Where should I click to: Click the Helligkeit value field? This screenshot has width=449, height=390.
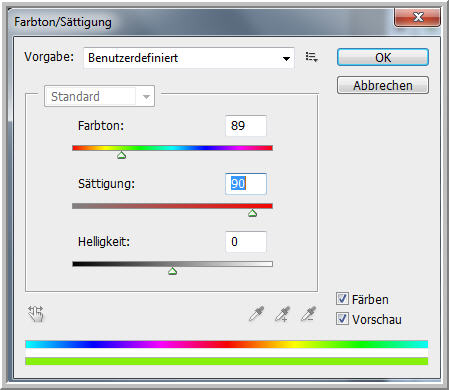(246, 242)
